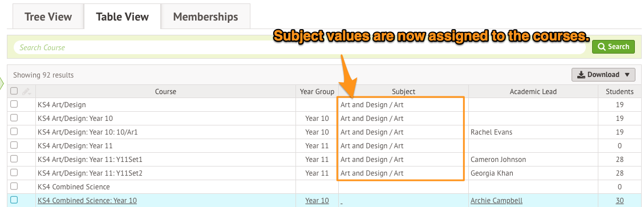The height and width of the screenshot is (207, 644).
Task: Open the Download dropdown menu
Action: coord(604,75)
